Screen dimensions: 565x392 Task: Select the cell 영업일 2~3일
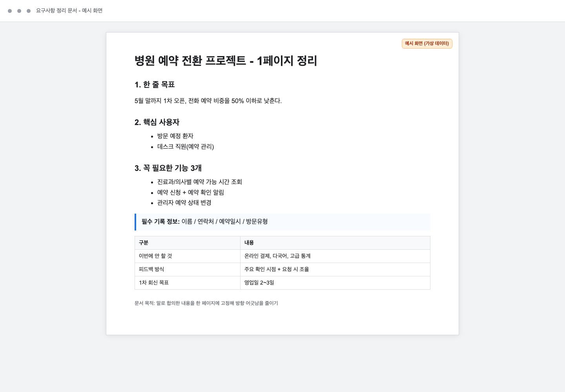pyautogui.click(x=259, y=283)
